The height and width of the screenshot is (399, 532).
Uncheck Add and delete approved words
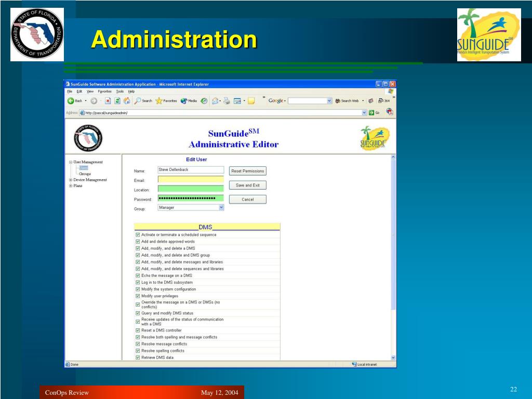pos(138,242)
